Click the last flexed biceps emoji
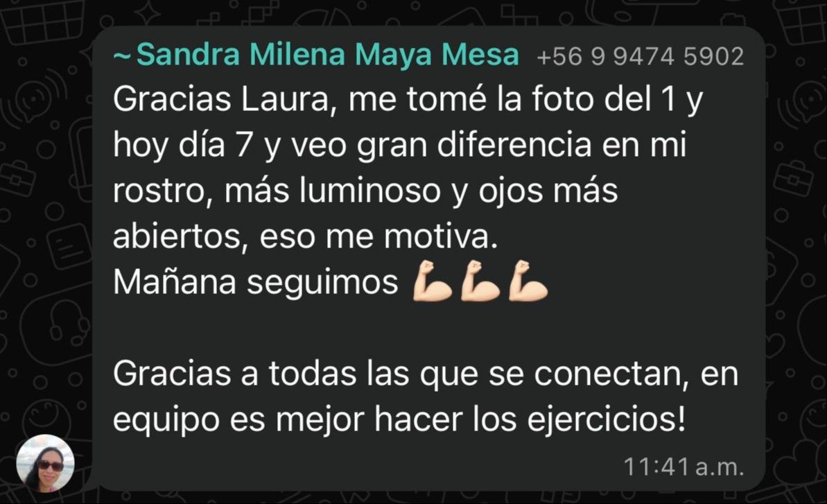Viewport: 827px width, 504px height. tap(528, 281)
